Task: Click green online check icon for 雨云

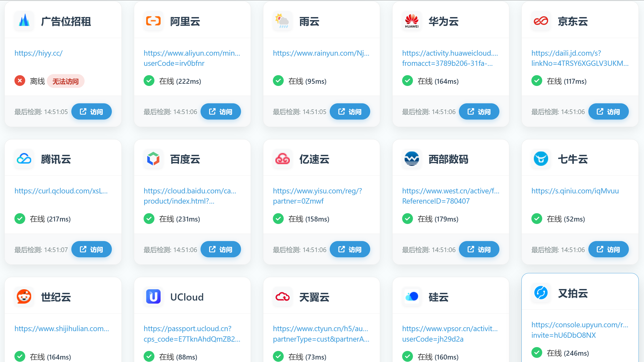Action: tap(278, 81)
